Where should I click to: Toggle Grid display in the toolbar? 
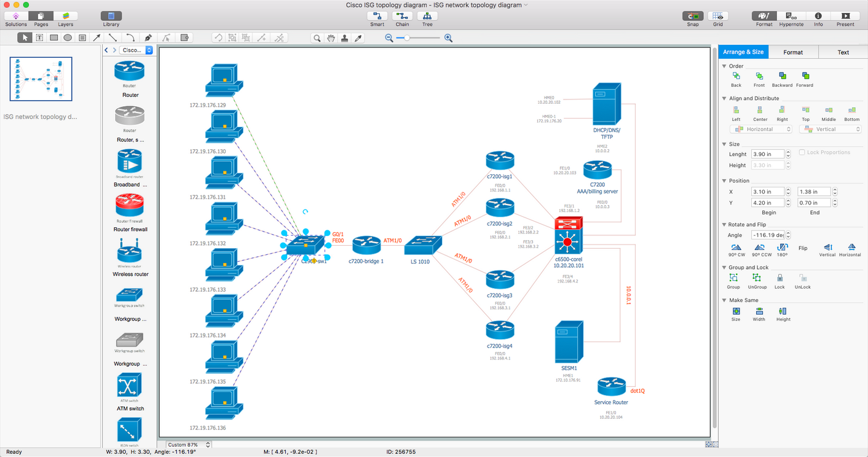pyautogui.click(x=718, y=16)
